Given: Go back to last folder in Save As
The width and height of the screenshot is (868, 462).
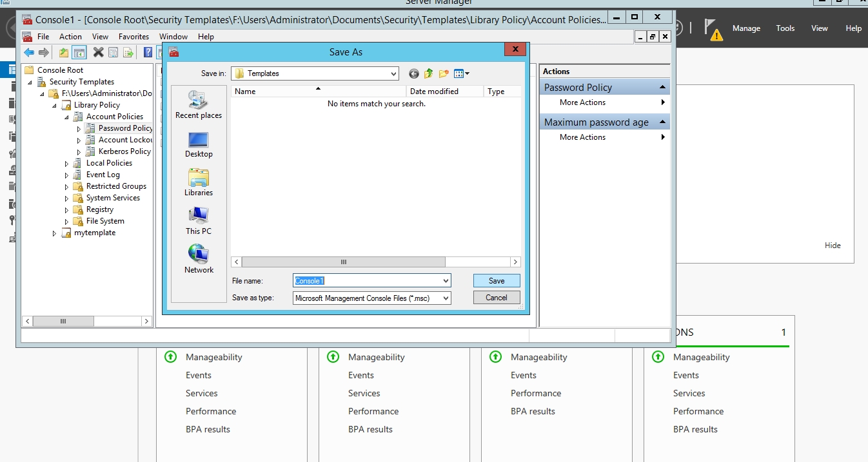Looking at the screenshot, I should click(x=414, y=73).
